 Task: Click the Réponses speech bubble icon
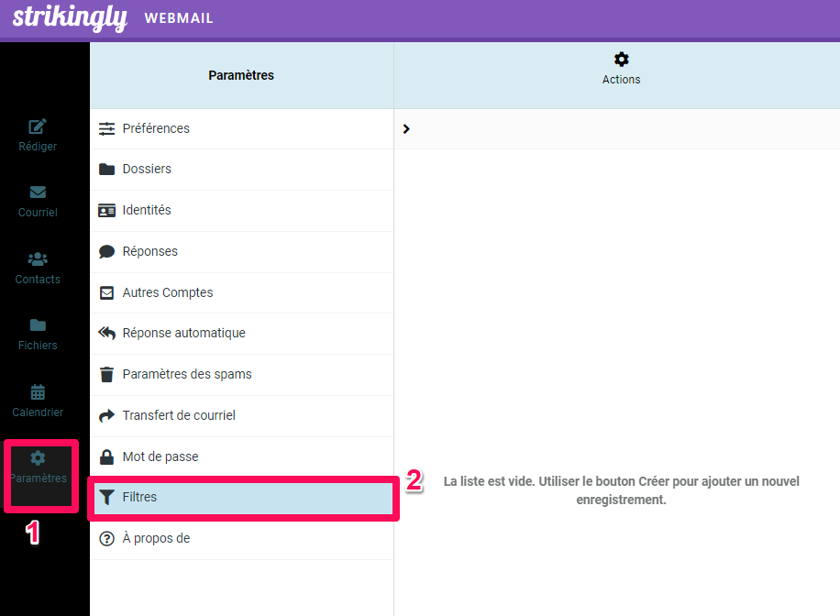click(106, 252)
